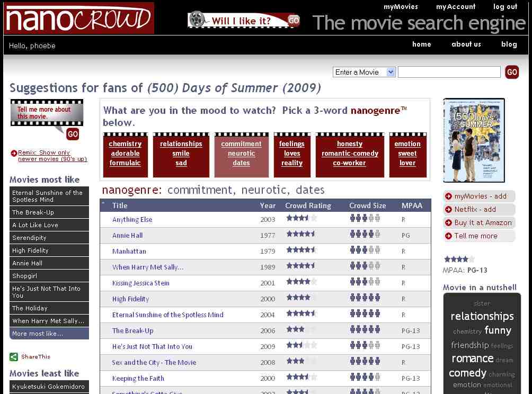Open 'Kyuketsuki Gokemidoro' in least-like list
532x394 pixels.
pyautogui.click(x=49, y=387)
